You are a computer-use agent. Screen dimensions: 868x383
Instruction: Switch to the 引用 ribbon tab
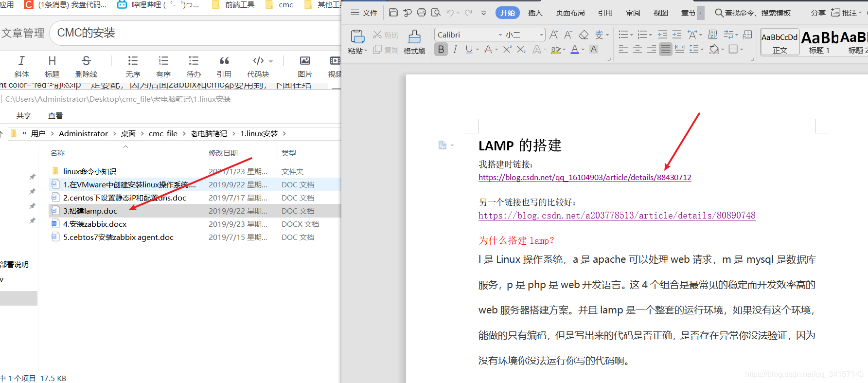pos(605,13)
